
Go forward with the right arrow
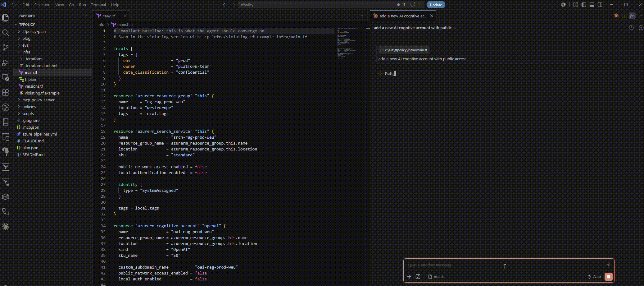[x=233, y=5]
